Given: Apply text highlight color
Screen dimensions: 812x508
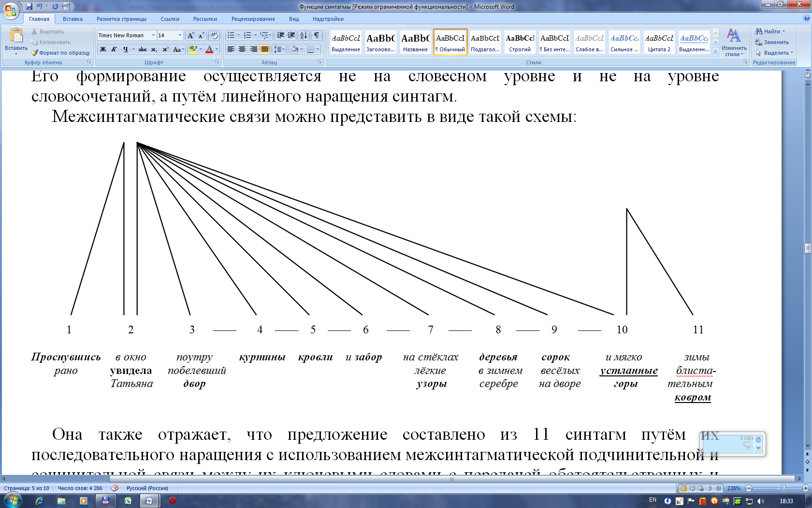Looking at the screenshot, I should click(193, 49).
